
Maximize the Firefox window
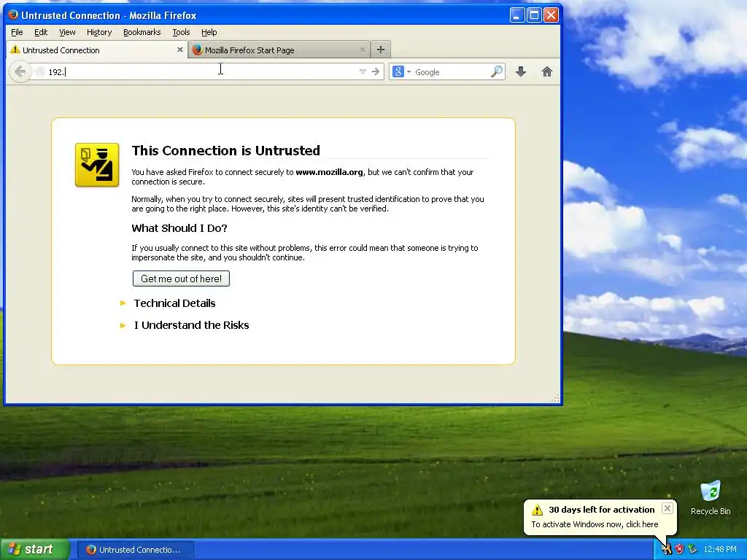[x=534, y=15]
